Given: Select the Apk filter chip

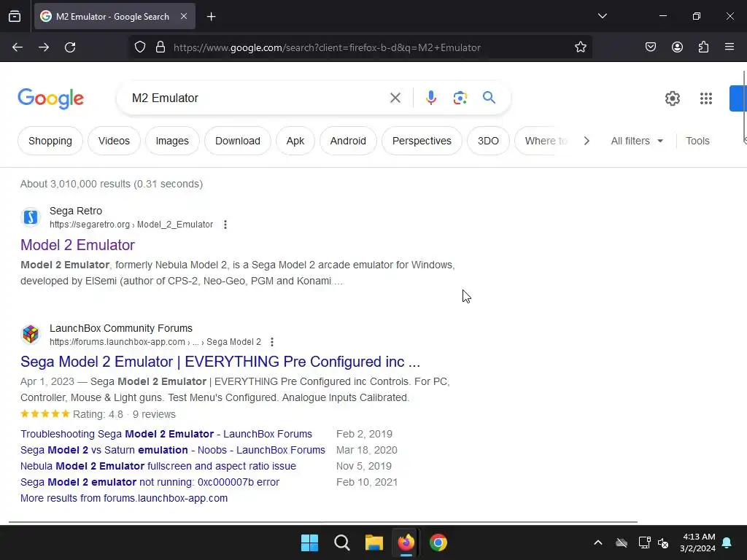Looking at the screenshot, I should click(x=295, y=141).
